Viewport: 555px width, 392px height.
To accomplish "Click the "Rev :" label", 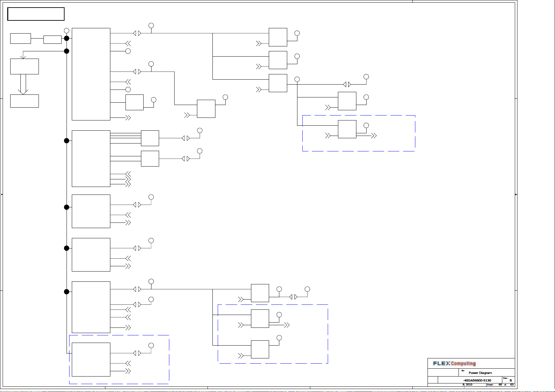I will tap(505, 378).
